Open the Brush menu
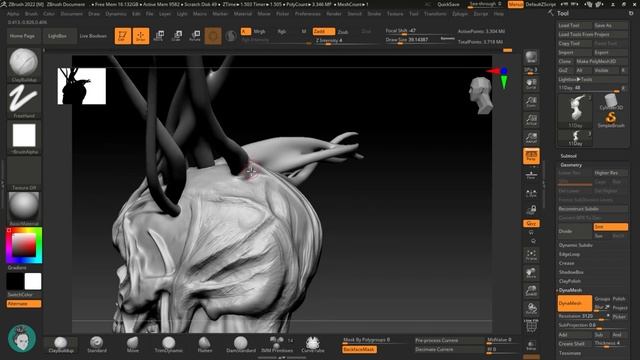 31,14
